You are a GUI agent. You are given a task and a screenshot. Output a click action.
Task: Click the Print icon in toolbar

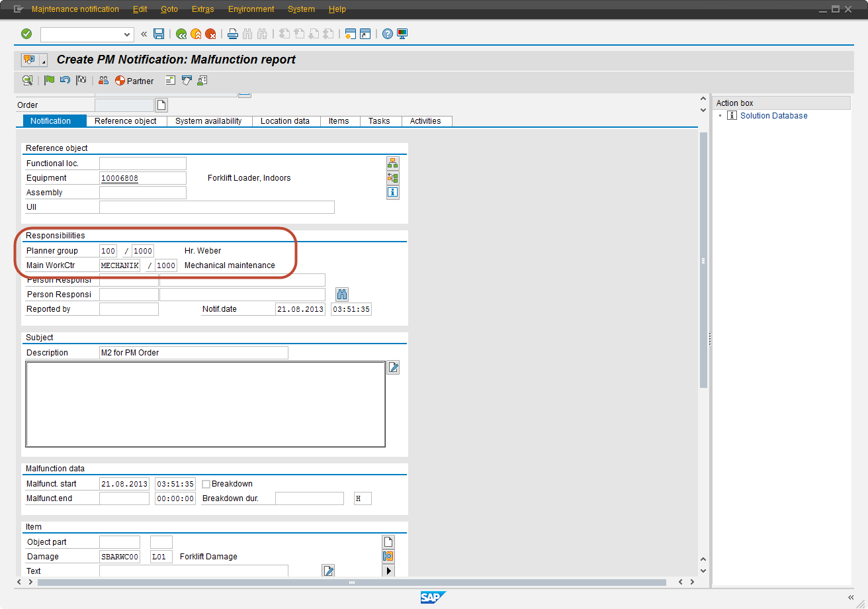233,34
